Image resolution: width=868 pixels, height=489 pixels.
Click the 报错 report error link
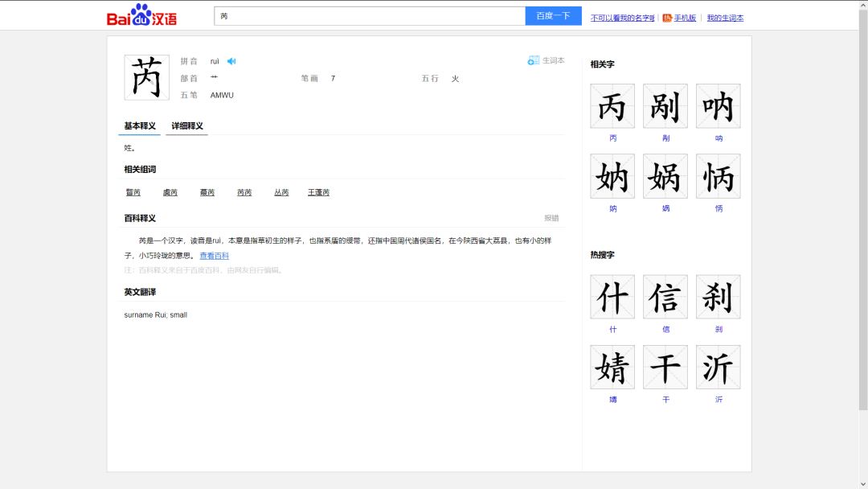(551, 218)
